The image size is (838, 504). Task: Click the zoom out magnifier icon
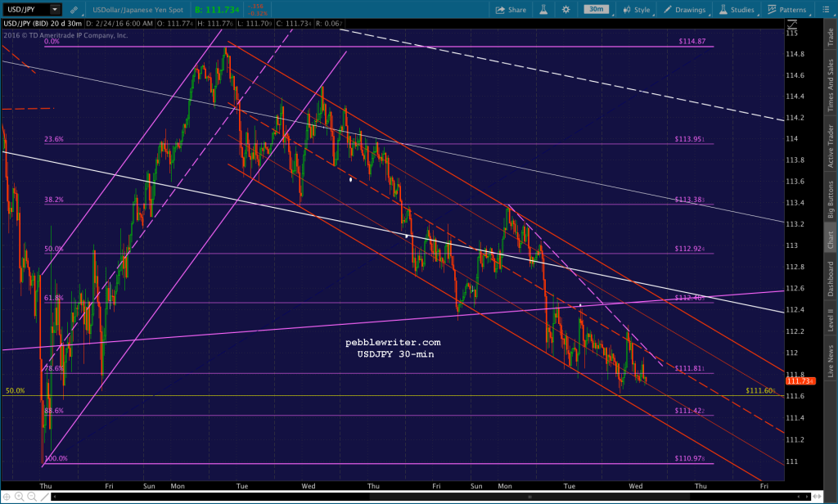tap(32, 497)
